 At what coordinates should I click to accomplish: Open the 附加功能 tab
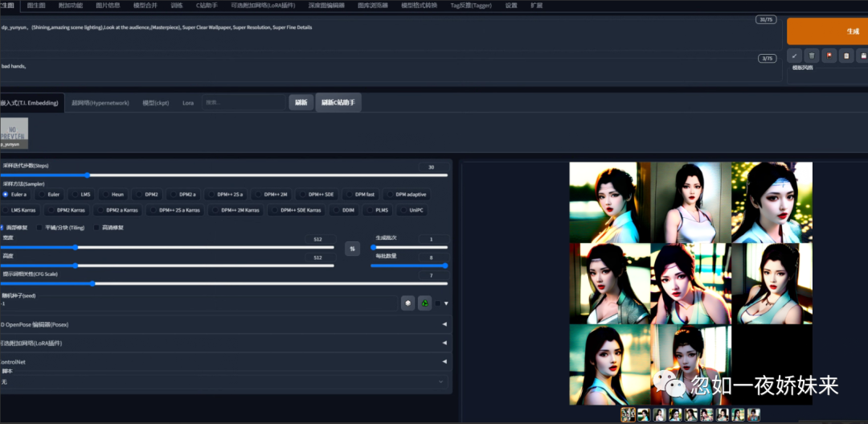(x=70, y=5)
